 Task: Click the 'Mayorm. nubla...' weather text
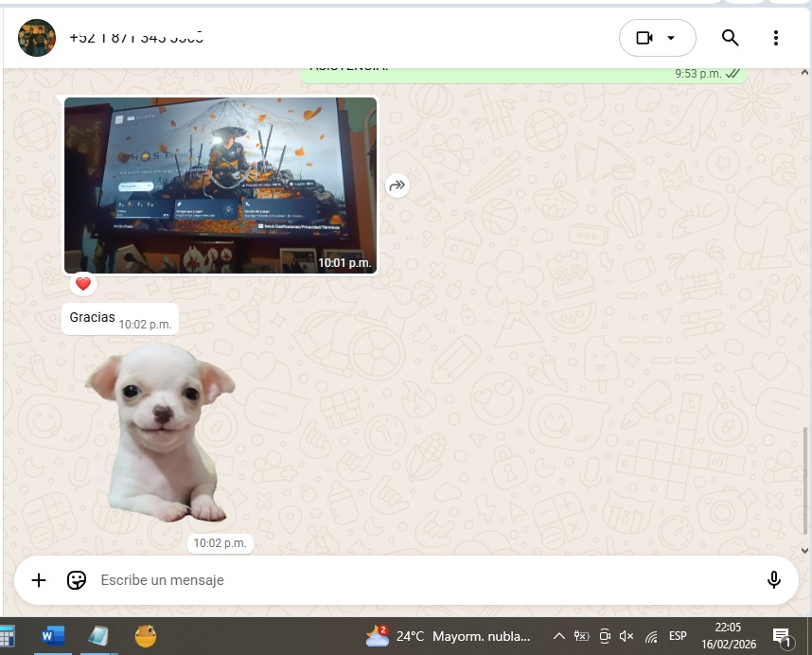481,636
